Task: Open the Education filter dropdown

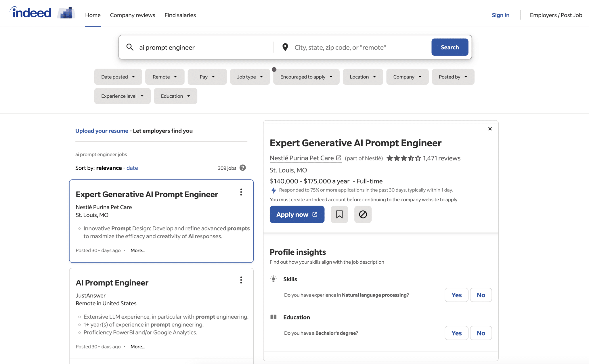Action: pos(175,96)
